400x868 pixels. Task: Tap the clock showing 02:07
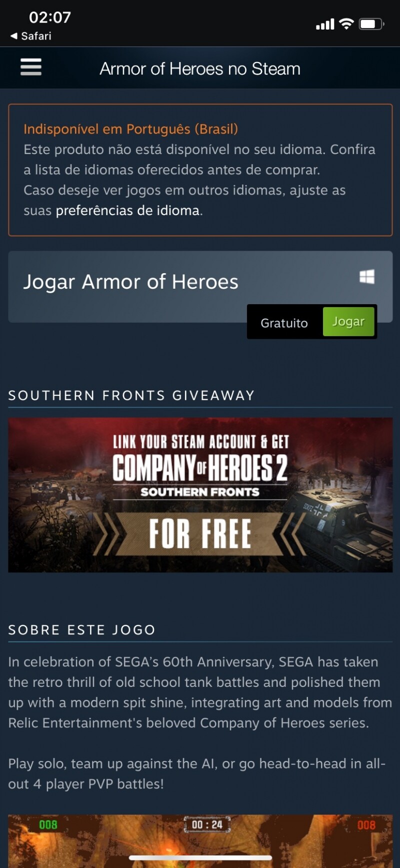click(50, 18)
